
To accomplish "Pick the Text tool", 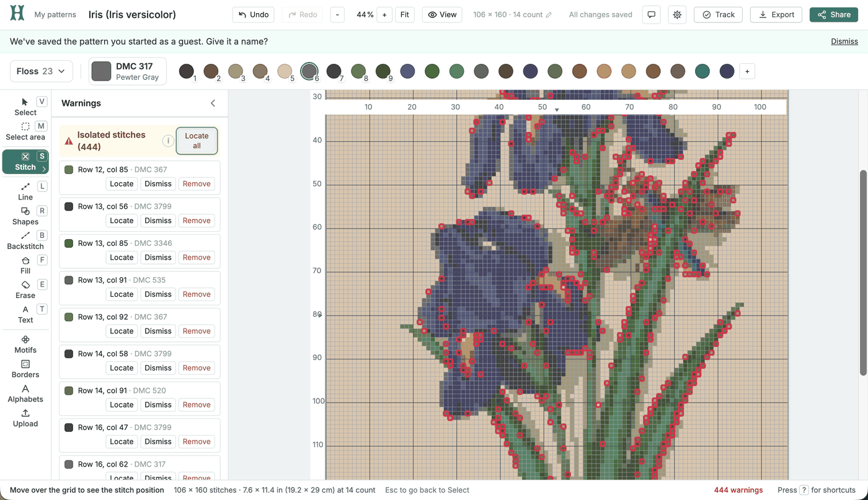I will tap(25, 314).
